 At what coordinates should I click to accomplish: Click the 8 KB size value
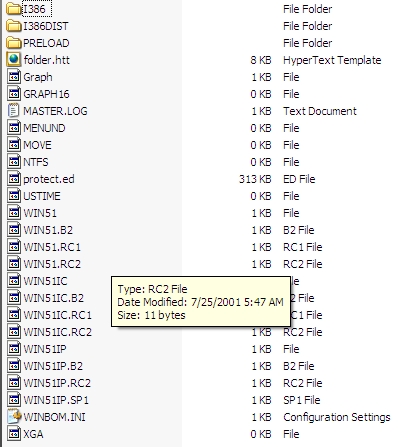[x=261, y=60]
